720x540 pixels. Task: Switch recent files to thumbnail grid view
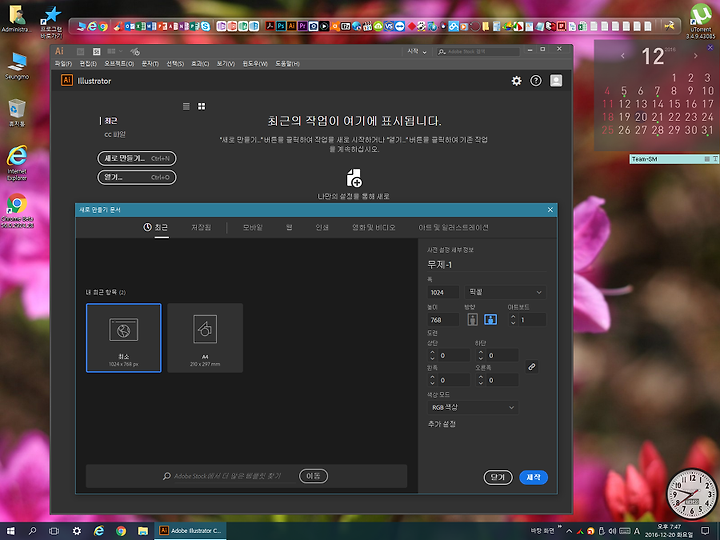[x=202, y=107]
